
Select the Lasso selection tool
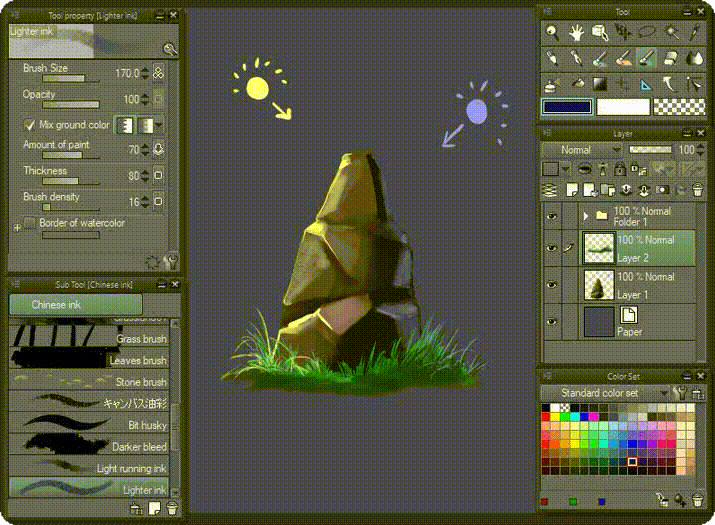647,32
